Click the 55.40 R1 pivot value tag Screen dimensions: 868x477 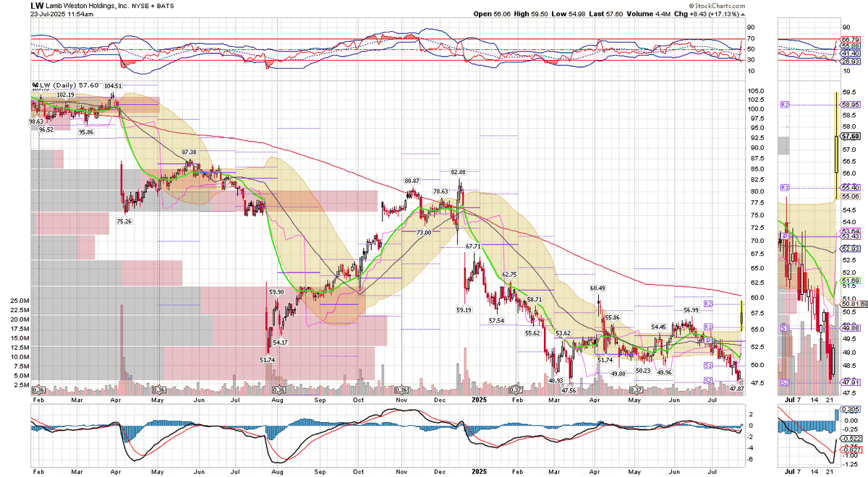tap(851, 187)
